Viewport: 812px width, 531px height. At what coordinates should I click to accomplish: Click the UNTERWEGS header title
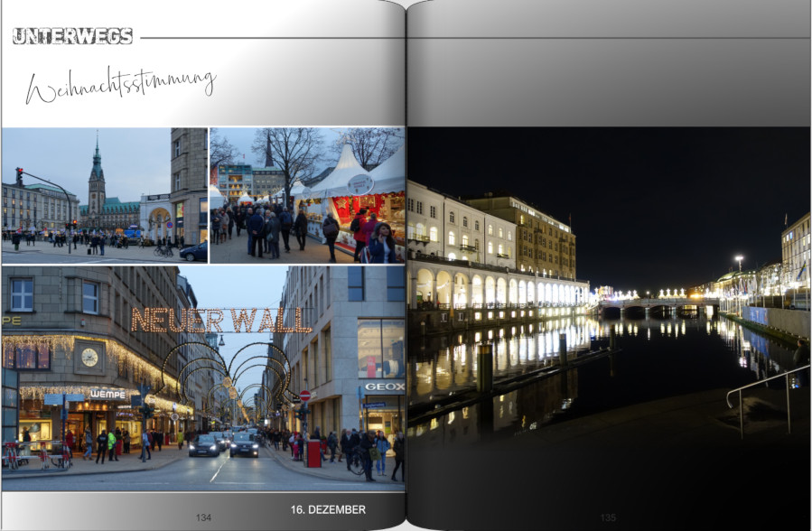(72, 36)
